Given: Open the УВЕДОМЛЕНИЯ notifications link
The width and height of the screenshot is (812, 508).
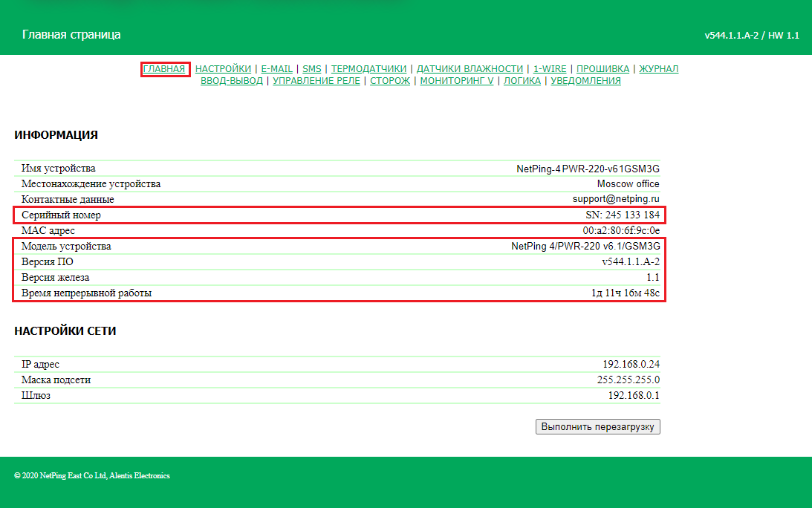Looking at the screenshot, I should coord(585,81).
